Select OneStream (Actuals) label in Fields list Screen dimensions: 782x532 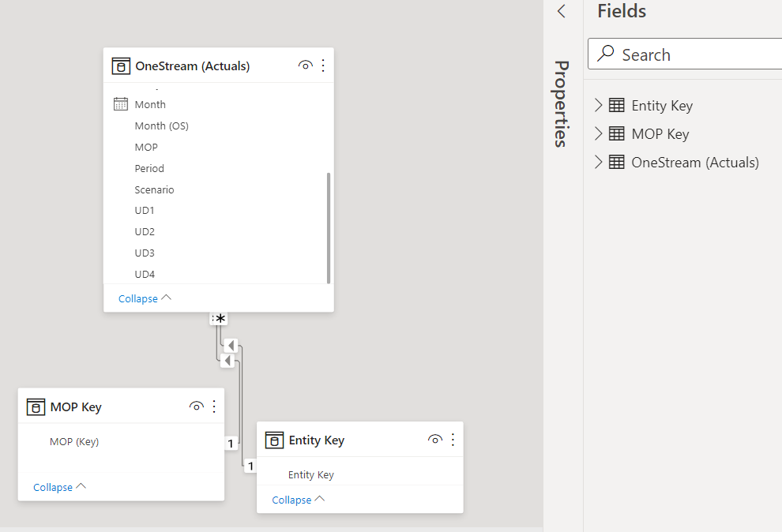(695, 163)
